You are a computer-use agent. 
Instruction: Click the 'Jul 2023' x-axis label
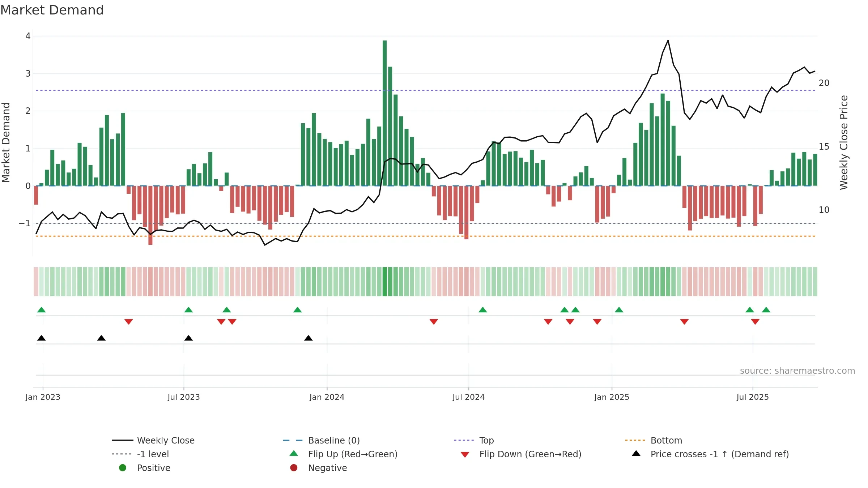(x=184, y=397)
